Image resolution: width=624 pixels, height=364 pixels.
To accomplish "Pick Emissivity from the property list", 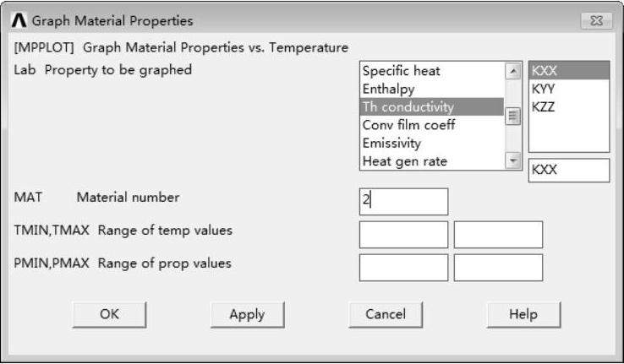I will point(391,143).
